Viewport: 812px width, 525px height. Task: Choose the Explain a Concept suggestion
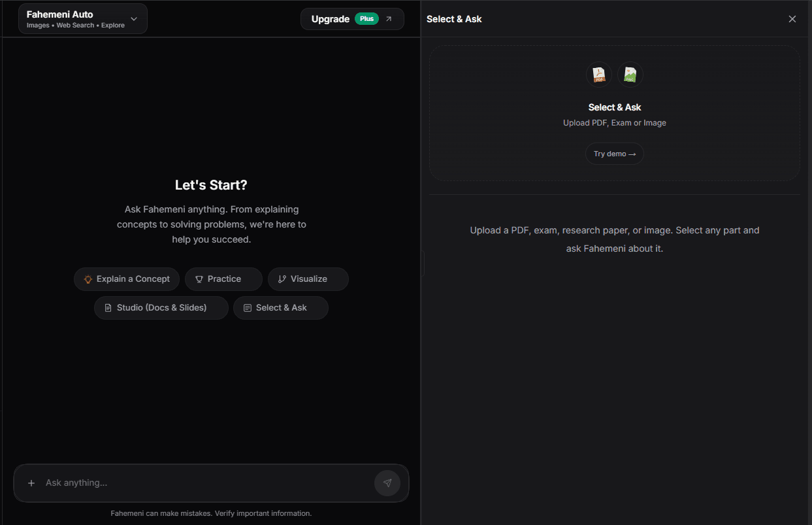tap(127, 279)
